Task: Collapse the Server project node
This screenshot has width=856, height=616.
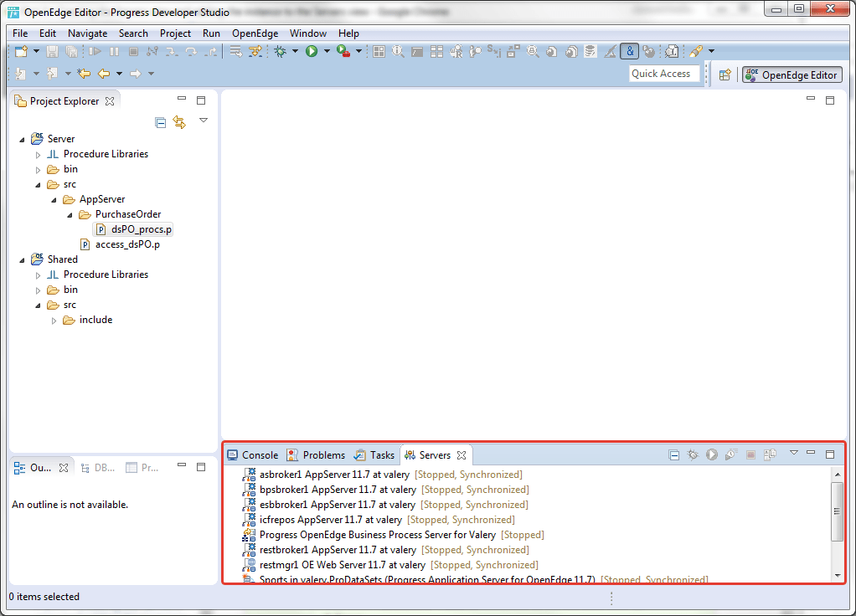Action: coord(23,140)
